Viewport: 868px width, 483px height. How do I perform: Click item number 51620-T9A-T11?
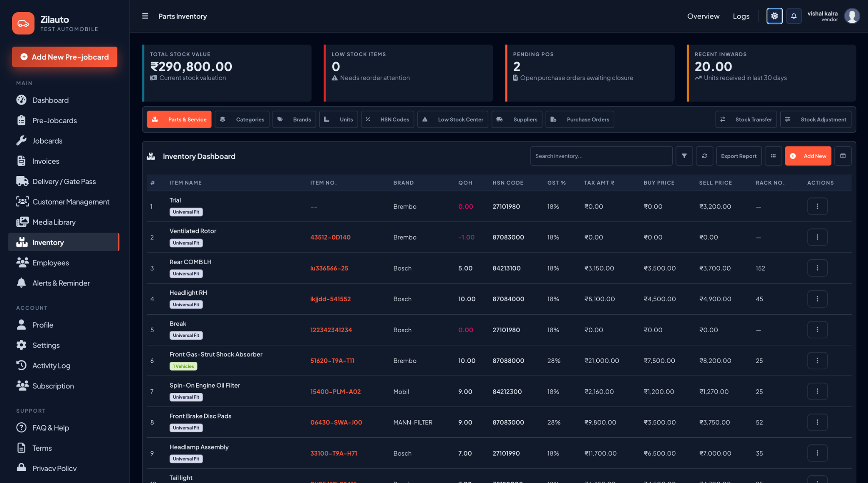click(x=332, y=361)
